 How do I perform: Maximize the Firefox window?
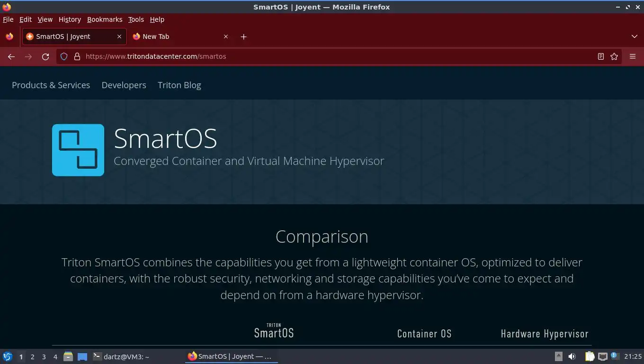(x=628, y=7)
